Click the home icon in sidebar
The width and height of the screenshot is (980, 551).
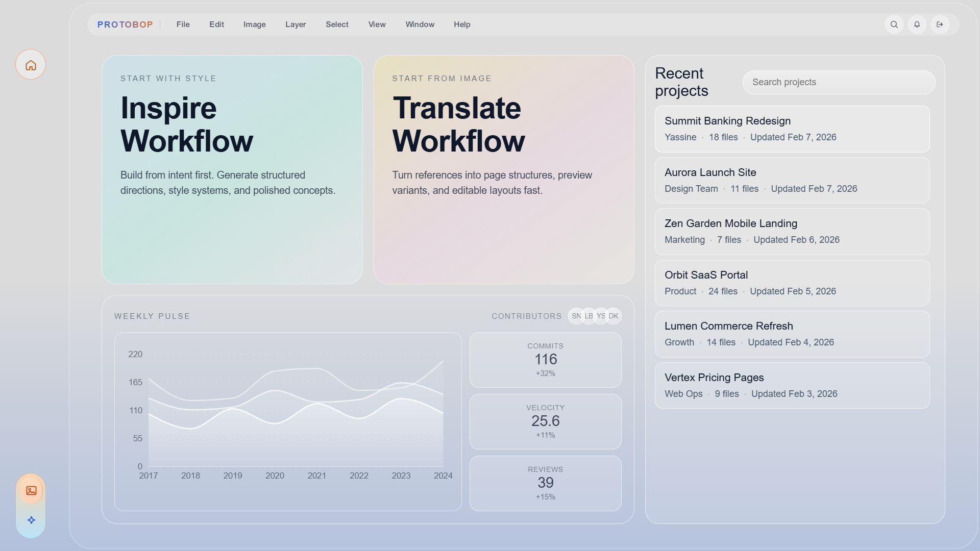pos(31,65)
